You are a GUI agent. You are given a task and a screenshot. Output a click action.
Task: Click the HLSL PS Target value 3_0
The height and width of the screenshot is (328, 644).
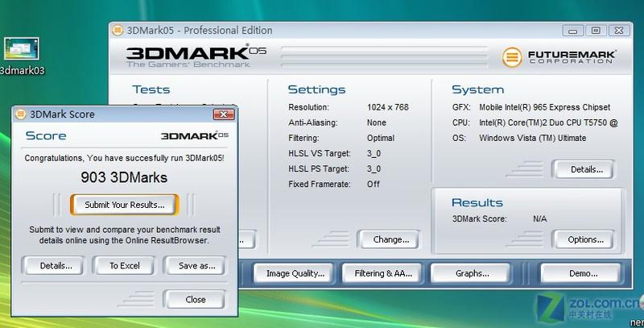pyautogui.click(x=374, y=169)
